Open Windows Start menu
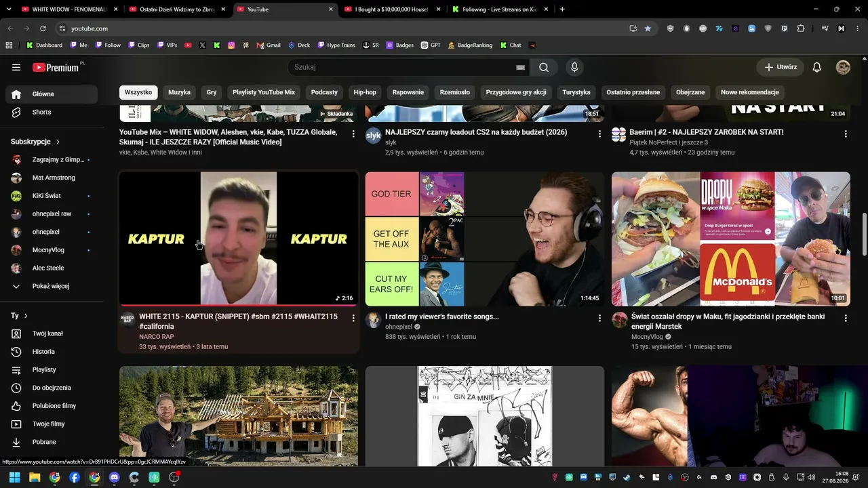868x488 pixels. (x=14, y=477)
